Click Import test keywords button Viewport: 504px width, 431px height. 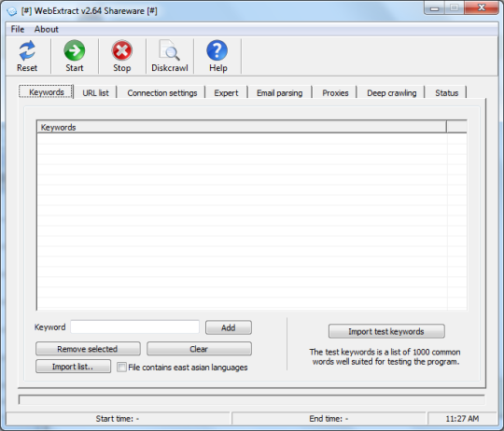(x=386, y=331)
